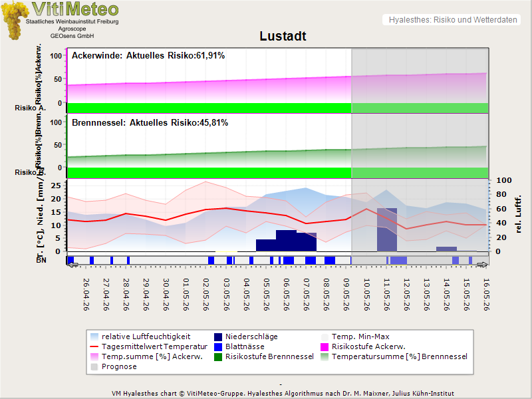Click the VM Hyalesthes chart copyright footer
This screenshot has width=532, height=399.
click(283, 394)
